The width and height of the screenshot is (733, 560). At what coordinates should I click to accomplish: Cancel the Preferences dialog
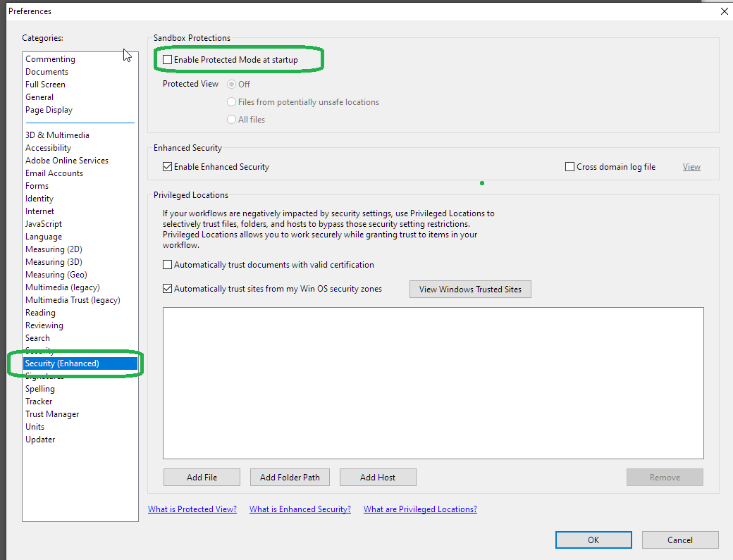(680, 540)
